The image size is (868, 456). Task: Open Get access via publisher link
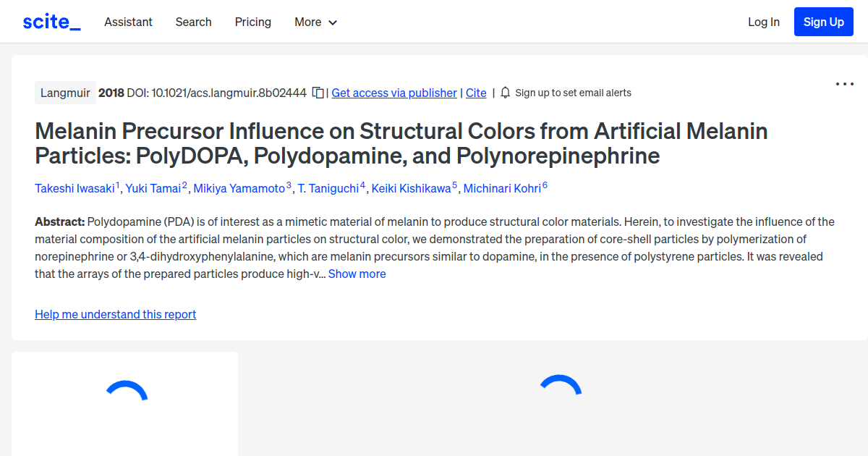tap(393, 93)
